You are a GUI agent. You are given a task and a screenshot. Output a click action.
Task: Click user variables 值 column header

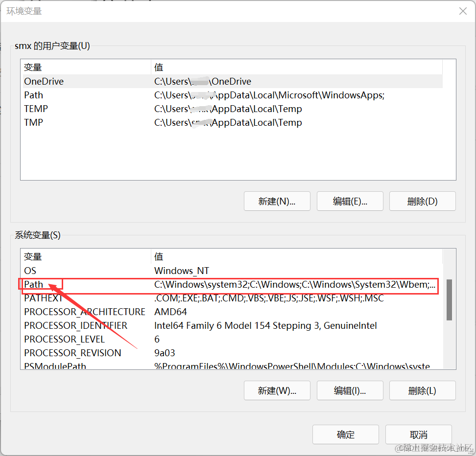coord(297,67)
